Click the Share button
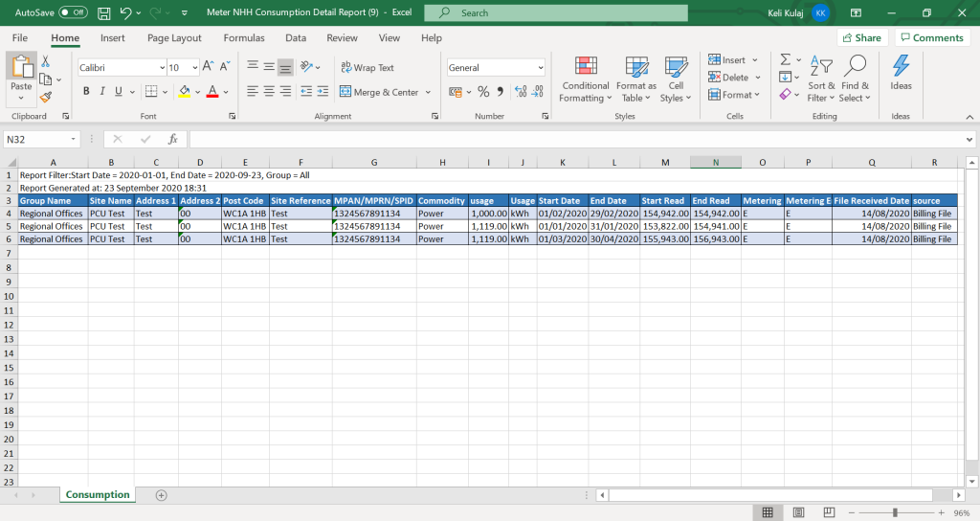The width and height of the screenshot is (980, 521). pos(860,38)
